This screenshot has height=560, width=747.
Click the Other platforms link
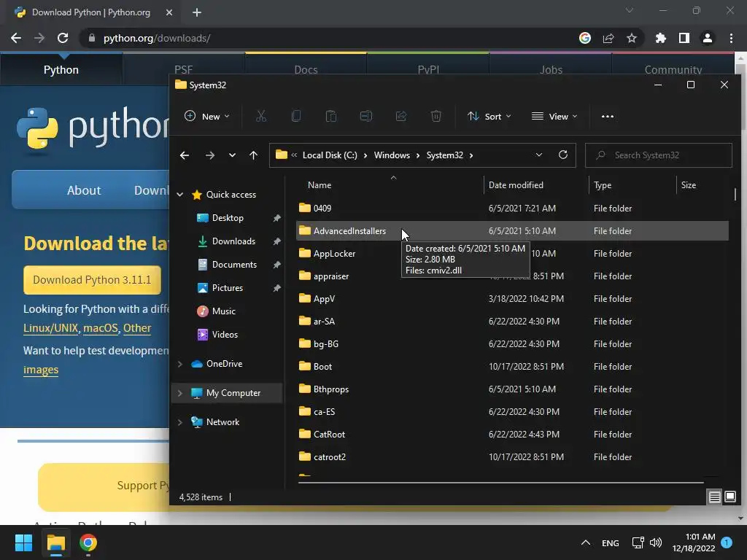click(x=136, y=328)
